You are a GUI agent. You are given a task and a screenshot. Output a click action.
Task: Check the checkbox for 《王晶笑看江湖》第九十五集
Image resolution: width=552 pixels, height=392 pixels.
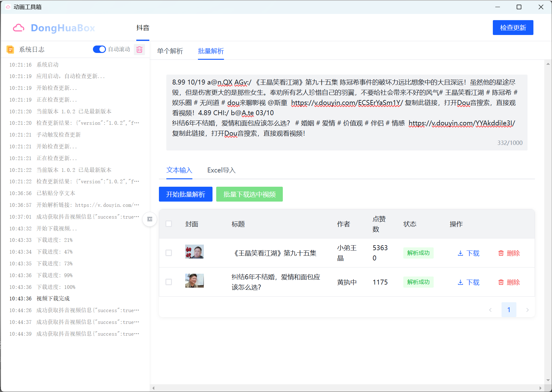(169, 253)
